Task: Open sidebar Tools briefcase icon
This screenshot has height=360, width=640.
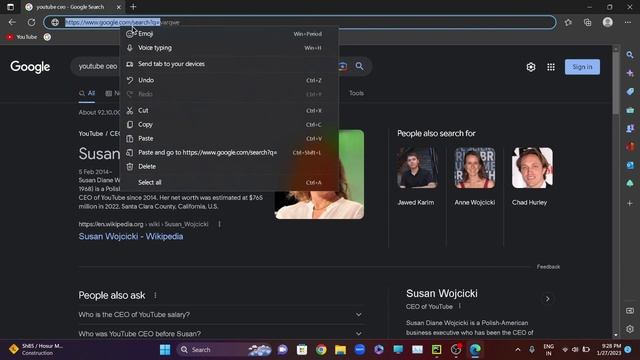Action: (x=630, y=110)
